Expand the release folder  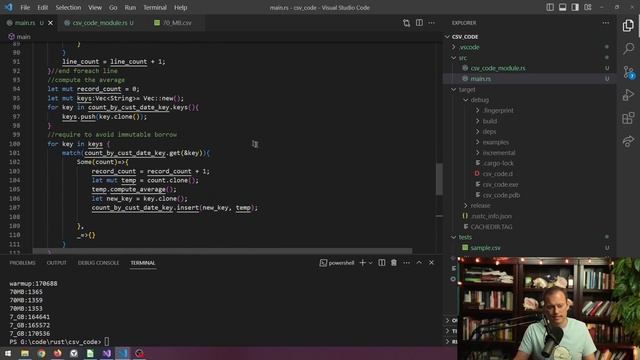pyautogui.click(x=480, y=206)
